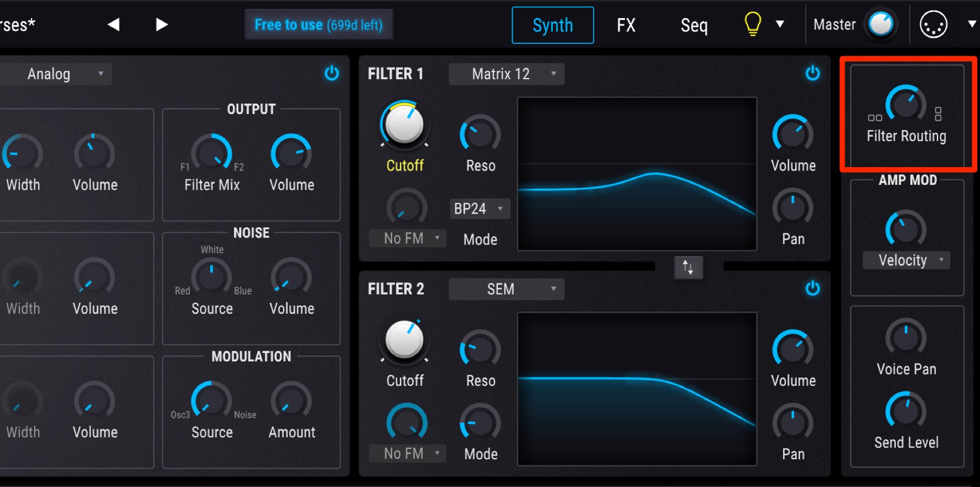Open Filter 1 No FM dropdown
980x487 pixels.
[x=408, y=238]
